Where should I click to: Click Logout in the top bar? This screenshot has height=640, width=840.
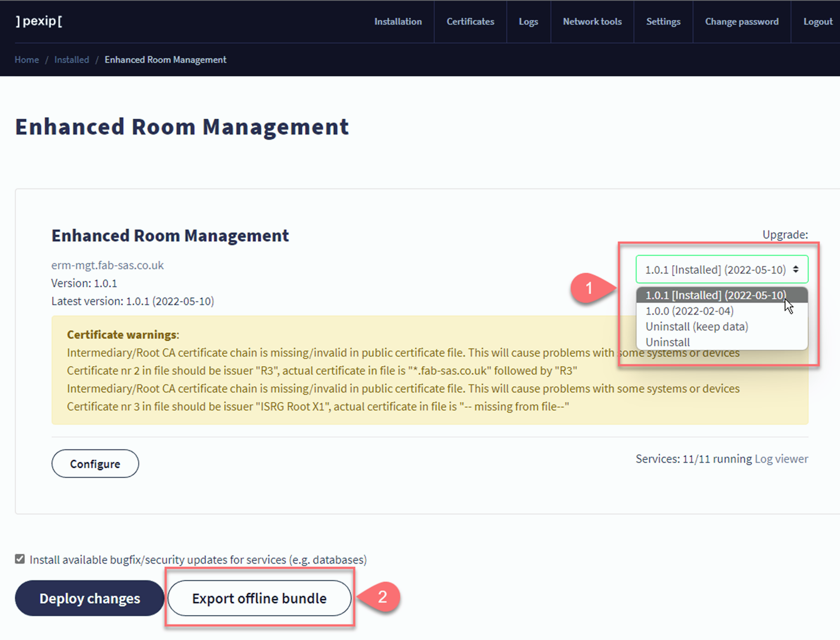817,22
